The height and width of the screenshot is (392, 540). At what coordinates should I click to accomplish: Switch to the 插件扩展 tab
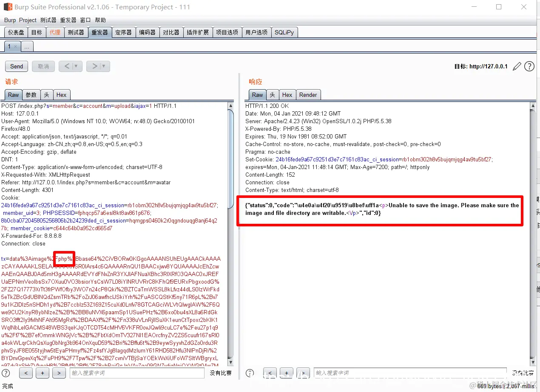[198, 32]
